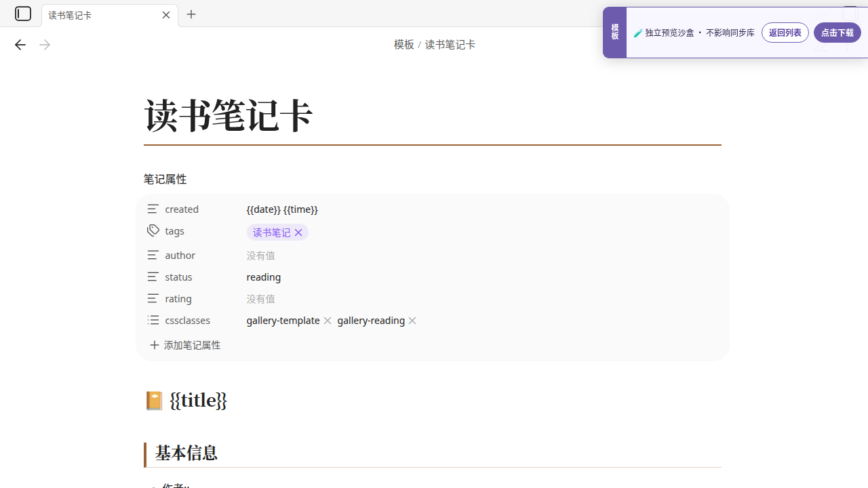The height and width of the screenshot is (488, 868).
Task: Navigate back with left arrow
Action: tap(20, 45)
